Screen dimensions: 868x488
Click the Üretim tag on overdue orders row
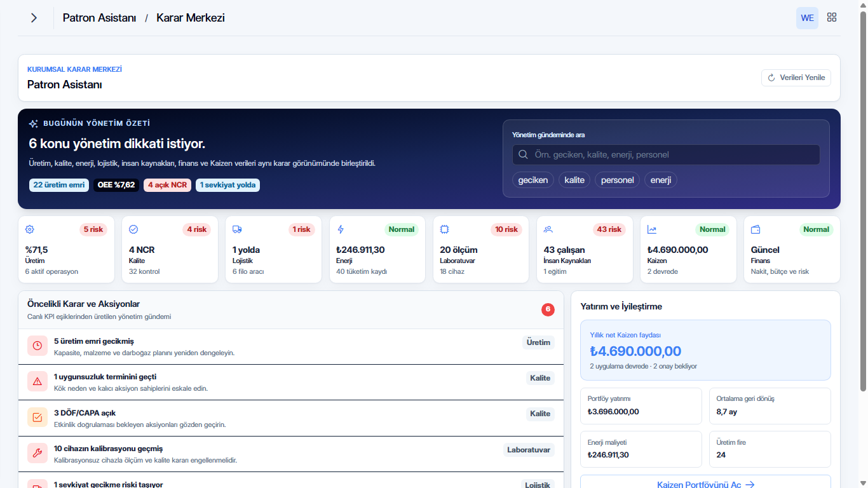(x=538, y=342)
